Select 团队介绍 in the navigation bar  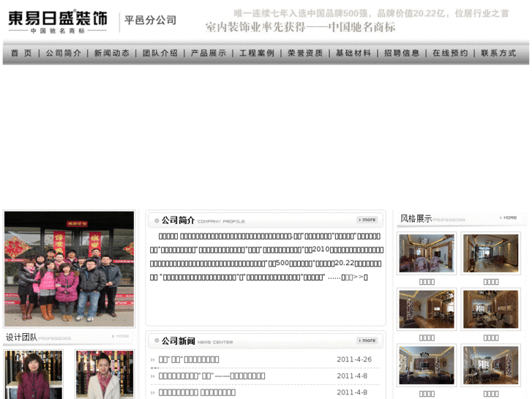tap(160, 53)
